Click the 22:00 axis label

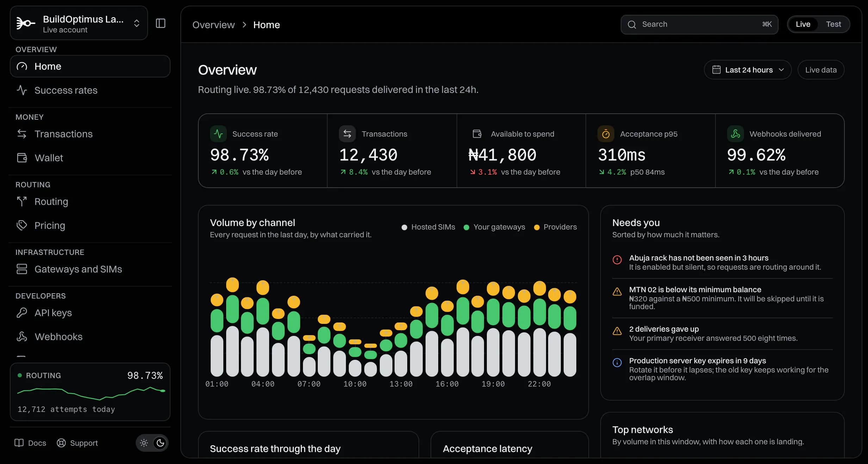coord(539,384)
